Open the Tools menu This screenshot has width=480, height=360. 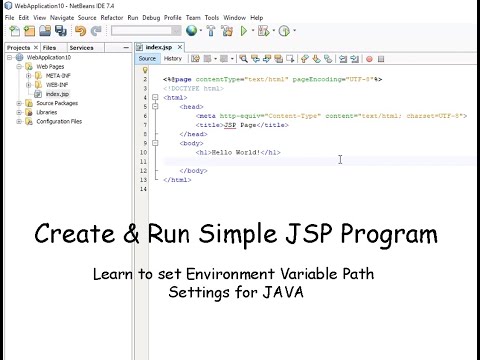coord(212,18)
